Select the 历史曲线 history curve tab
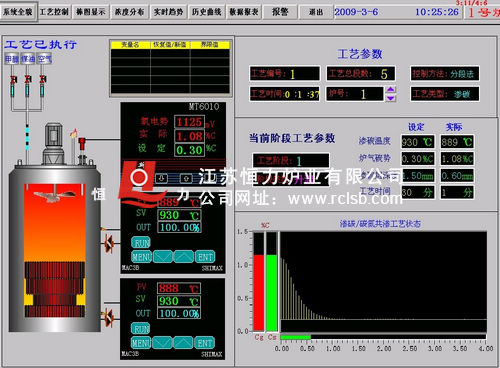The height and width of the screenshot is (368, 500). click(x=206, y=12)
